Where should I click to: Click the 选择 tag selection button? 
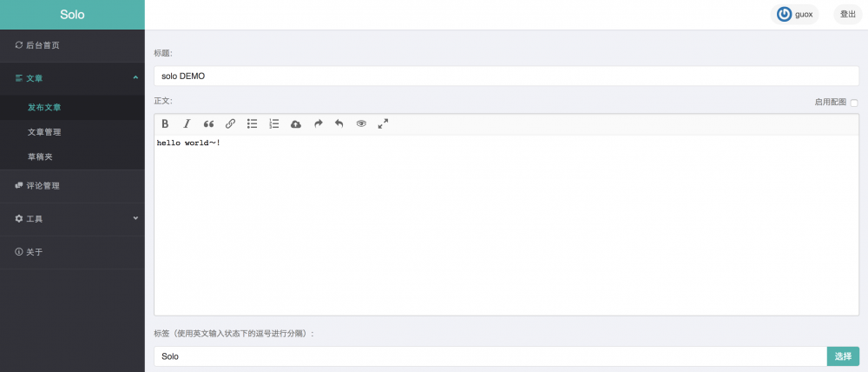[x=843, y=356]
